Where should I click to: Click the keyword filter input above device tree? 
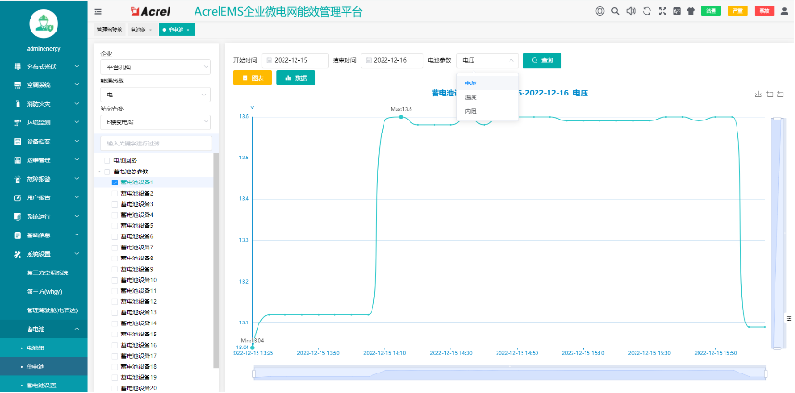[156, 144]
